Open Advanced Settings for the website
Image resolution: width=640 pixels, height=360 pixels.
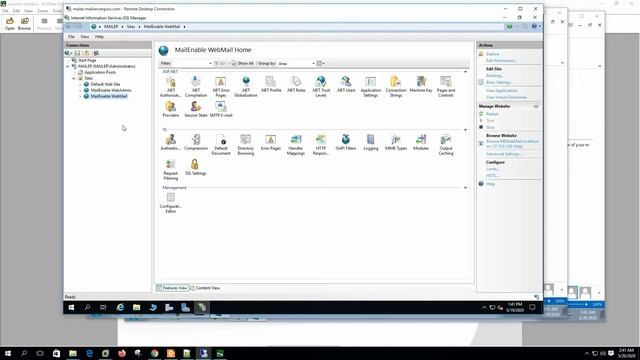click(x=504, y=154)
